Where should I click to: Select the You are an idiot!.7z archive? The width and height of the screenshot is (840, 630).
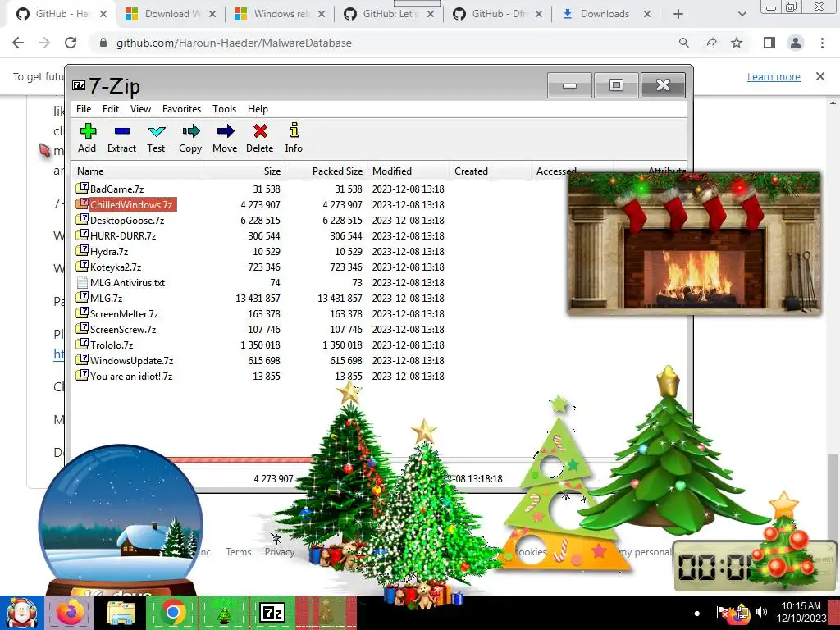click(x=260, y=376)
